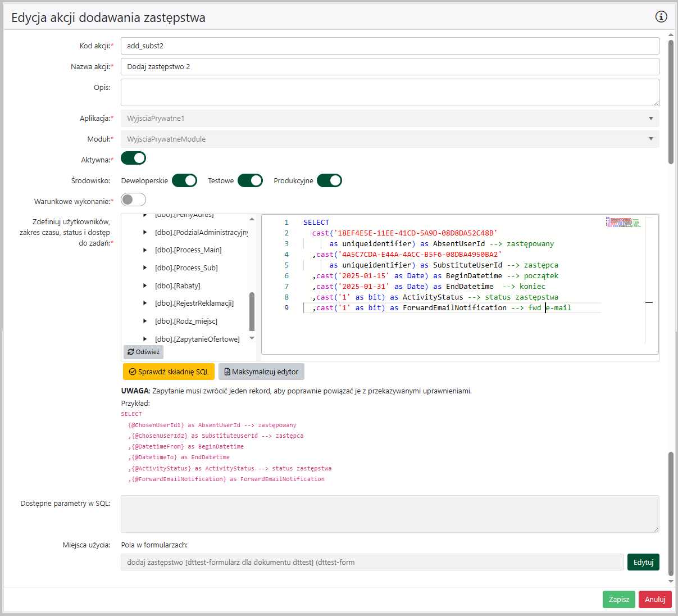
Task: Toggle the Aktywna switch off
Action: coord(134,158)
